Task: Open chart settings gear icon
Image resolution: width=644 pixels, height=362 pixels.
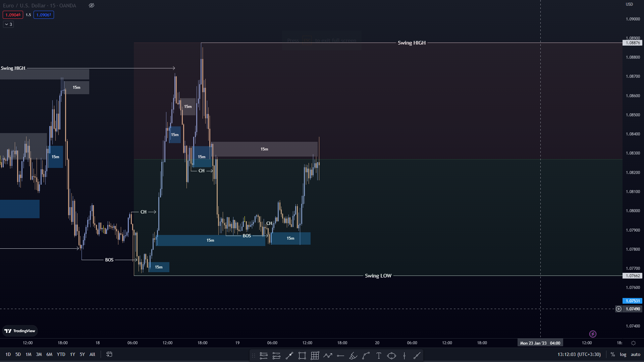Action: point(633,343)
